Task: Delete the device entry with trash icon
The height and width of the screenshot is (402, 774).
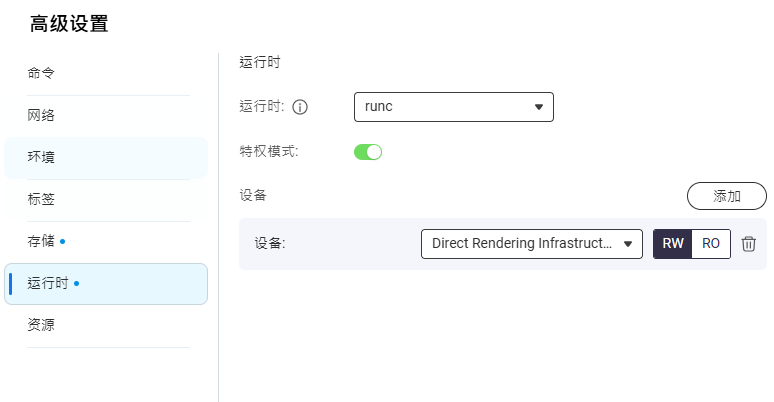Action: [x=748, y=243]
